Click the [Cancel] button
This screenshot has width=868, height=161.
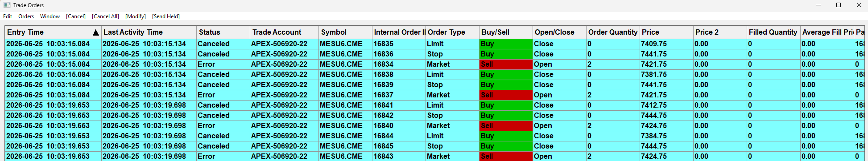click(x=76, y=16)
